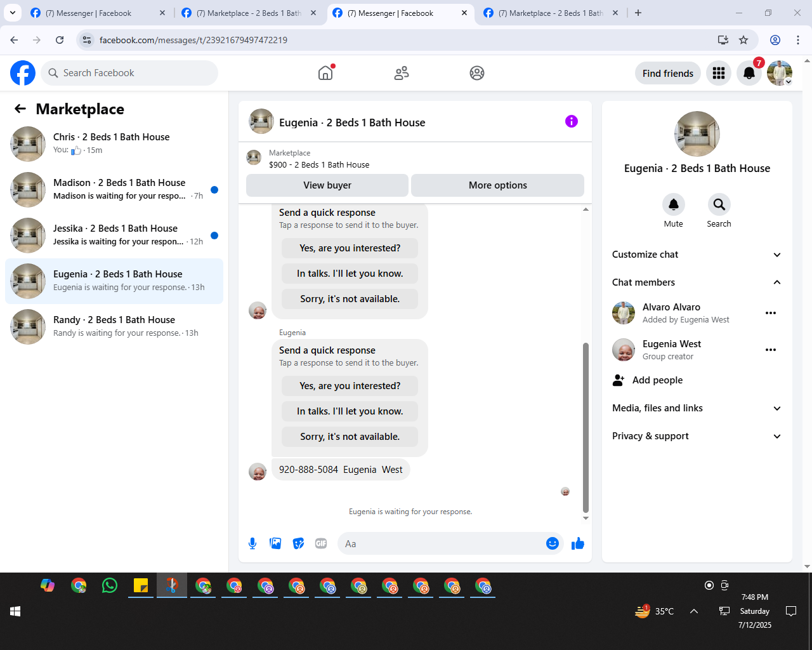
Task: Open Windows Start menu
Action: coord(15,611)
